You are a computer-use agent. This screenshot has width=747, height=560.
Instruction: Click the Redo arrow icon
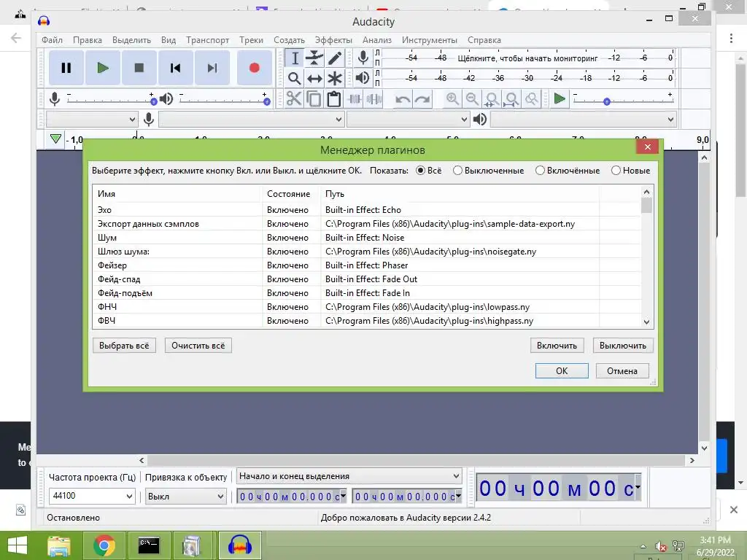point(422,99)
